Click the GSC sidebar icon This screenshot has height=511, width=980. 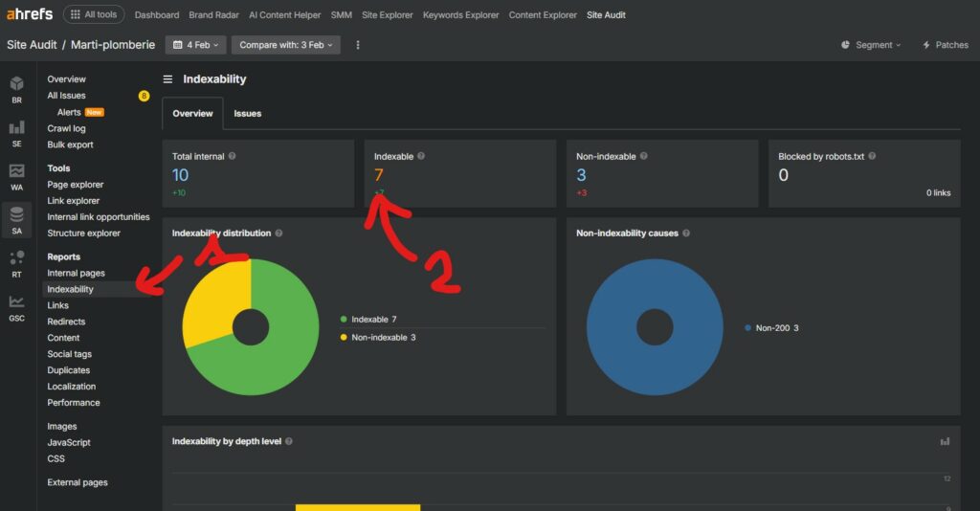point(16,307)
